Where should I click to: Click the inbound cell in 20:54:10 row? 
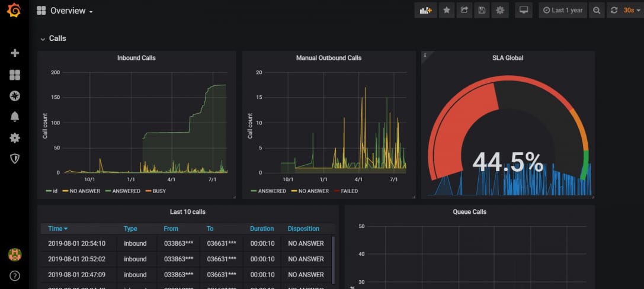point(135,243)
